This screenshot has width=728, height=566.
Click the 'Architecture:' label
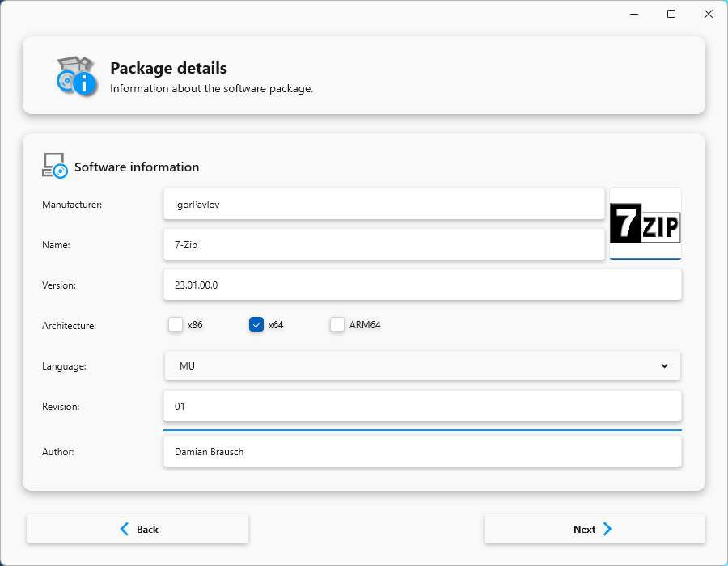coord(70,326)
